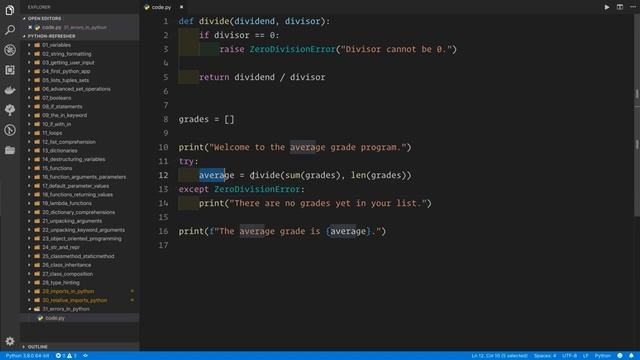Expand the 11_loops folder
The width and height of the screenshot is (640, 360).
pos(52,133)
